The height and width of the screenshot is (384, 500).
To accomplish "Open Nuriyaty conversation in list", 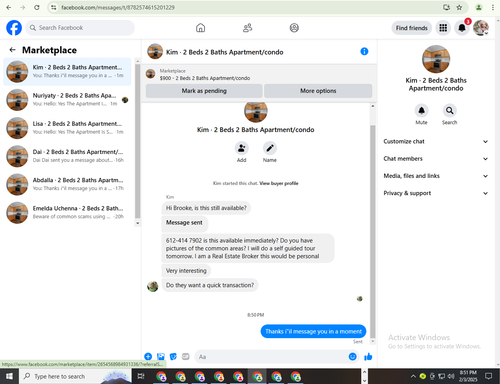I will coord(67,100).
